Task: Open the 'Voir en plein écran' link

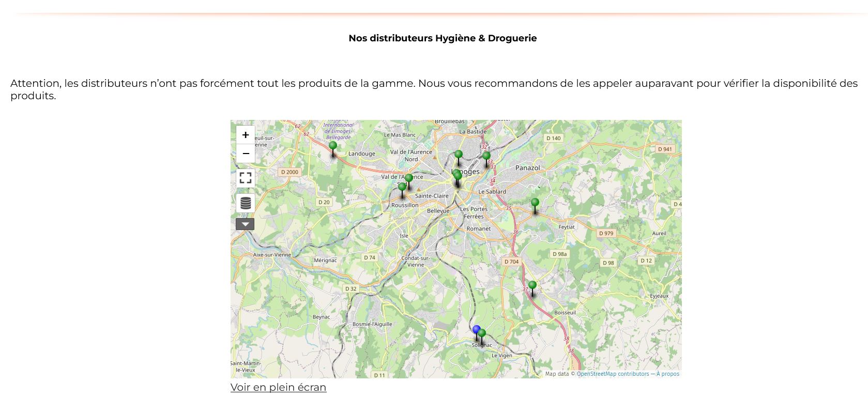Action: tap(278, 387)
